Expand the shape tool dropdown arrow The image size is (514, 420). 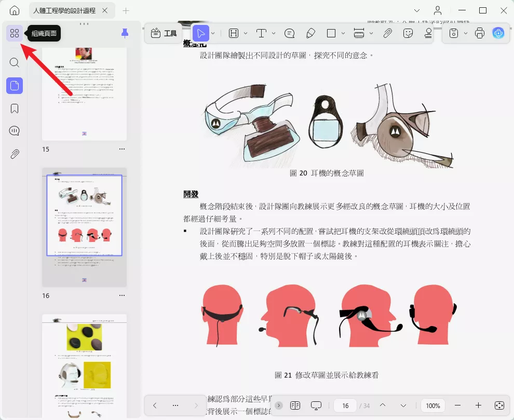pyautogui.click(x=343, y=33)
